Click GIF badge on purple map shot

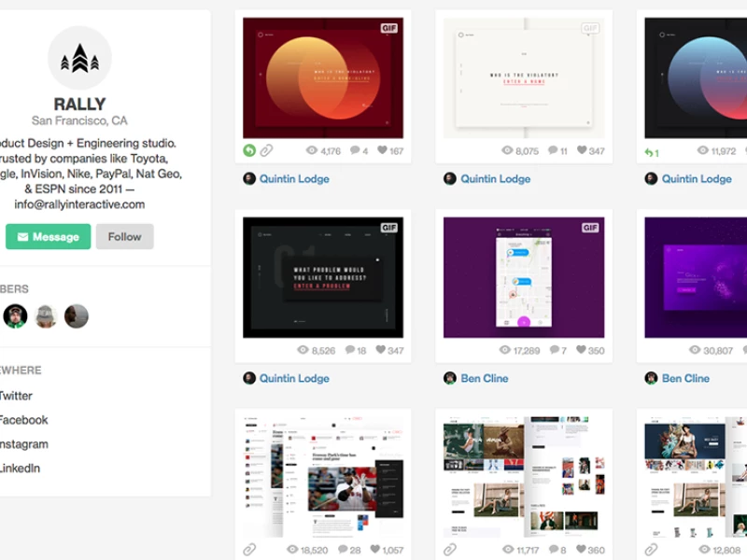click(590, 228)
